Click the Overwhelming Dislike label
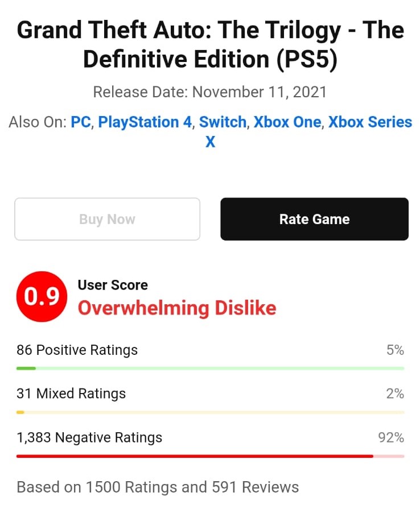The height and width of the screenshot is (509, 420). click(177, 308)
